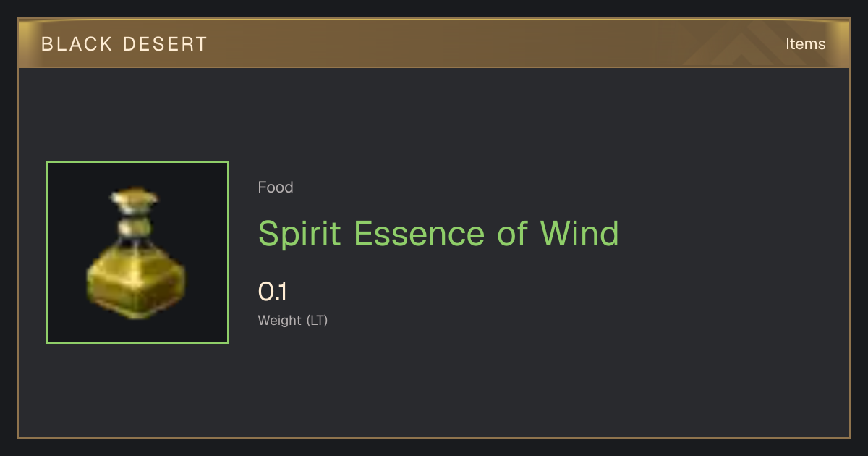This screenshot has height=456, width=868.
Task: Open the Items section link
Action: pyautogui.click(x=805, y=43)
